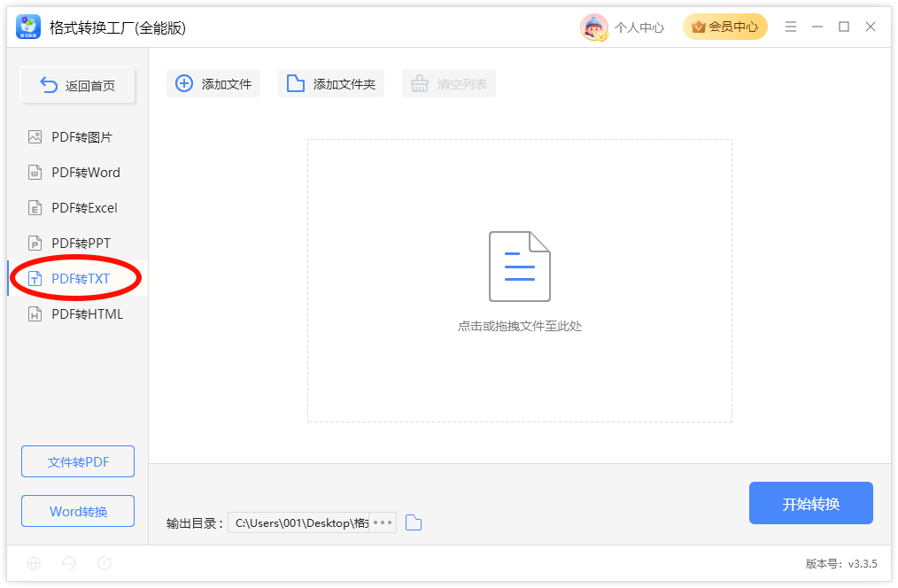Click the customer support chat icon
The image size is (898, 588).
[x=69, y=563]
